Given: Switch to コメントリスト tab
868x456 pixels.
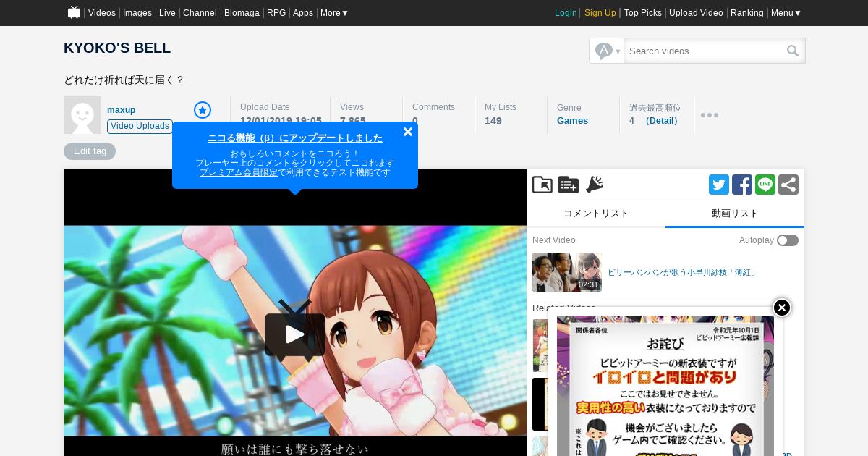Looking at the screenshot, I should (x=596, y=214).
